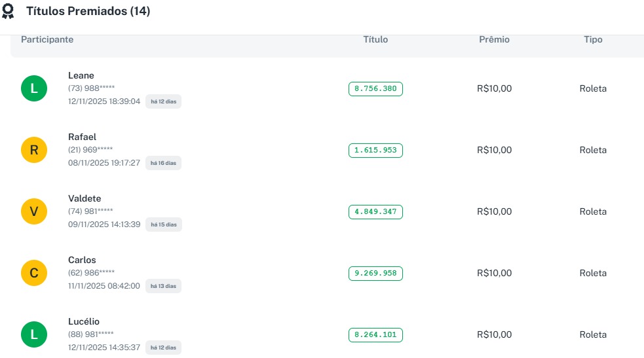Click Rafael's "há 16 dias" time badge

[x=163, y=163]
